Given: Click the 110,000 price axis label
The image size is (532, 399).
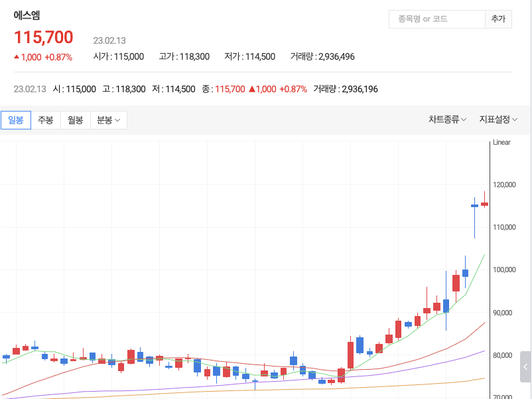Looking at the screenshot, I should click(504, 227).
